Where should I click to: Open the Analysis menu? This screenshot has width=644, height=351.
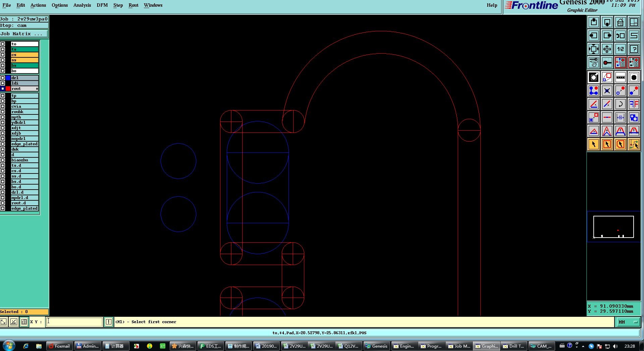point(82,5)
